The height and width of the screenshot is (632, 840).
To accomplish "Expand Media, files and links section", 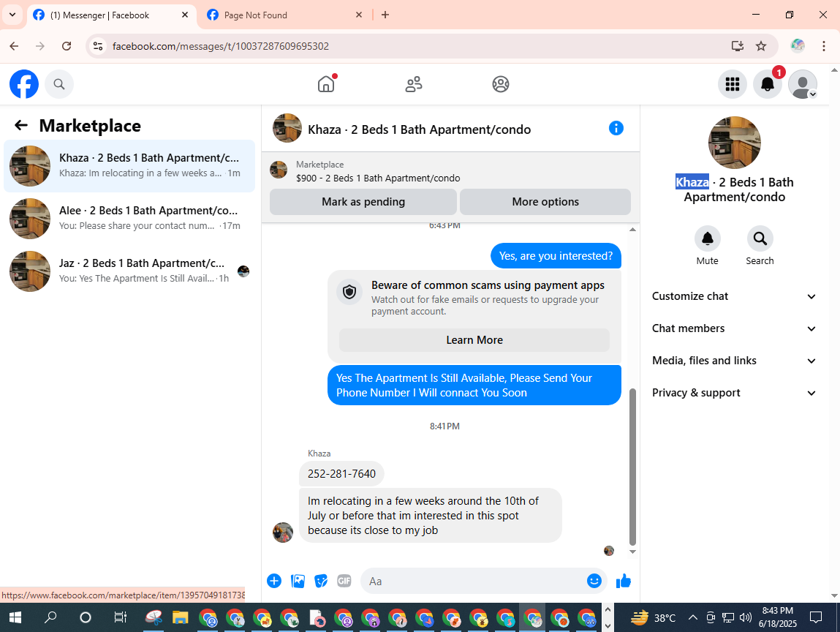I will coord(734,361).
